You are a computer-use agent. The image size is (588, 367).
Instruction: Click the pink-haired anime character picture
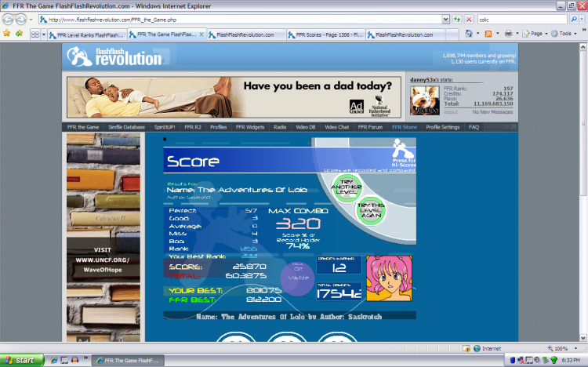(x=389, y=278)
